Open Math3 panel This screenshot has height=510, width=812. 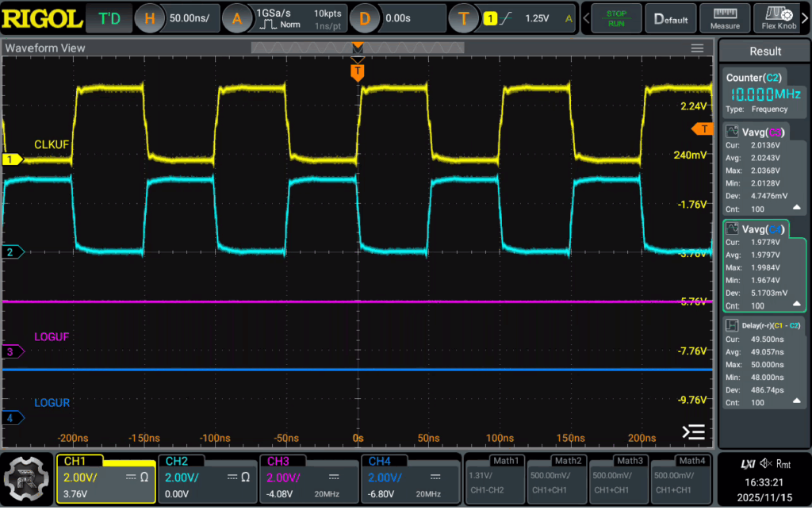click(619, 479)
